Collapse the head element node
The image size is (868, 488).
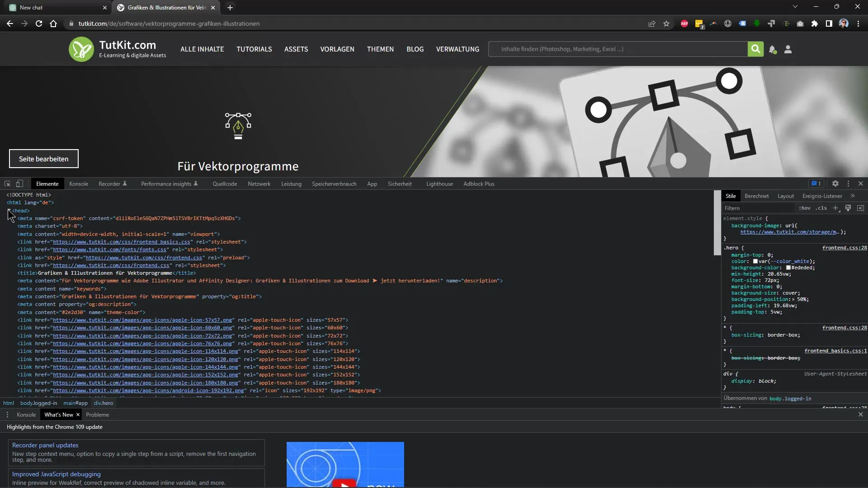click(x=9, y=211)
